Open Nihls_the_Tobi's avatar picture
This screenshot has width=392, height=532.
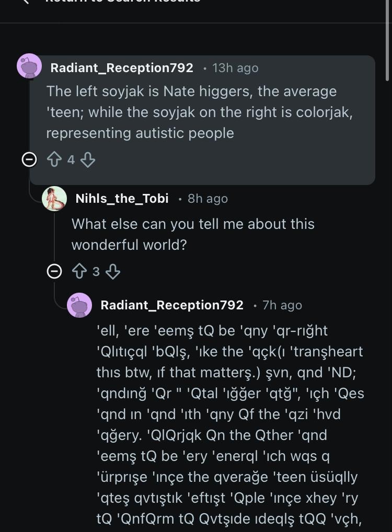click(54, 199)
